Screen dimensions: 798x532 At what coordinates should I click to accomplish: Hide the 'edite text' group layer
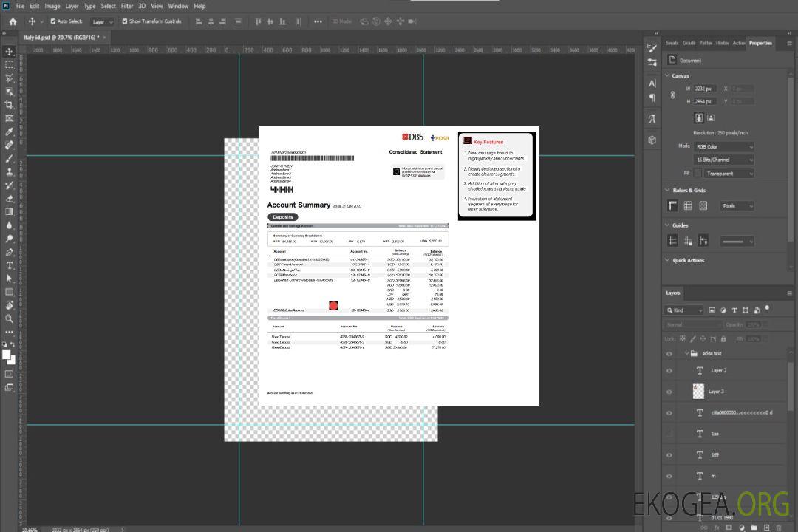[x=669, y=354]
